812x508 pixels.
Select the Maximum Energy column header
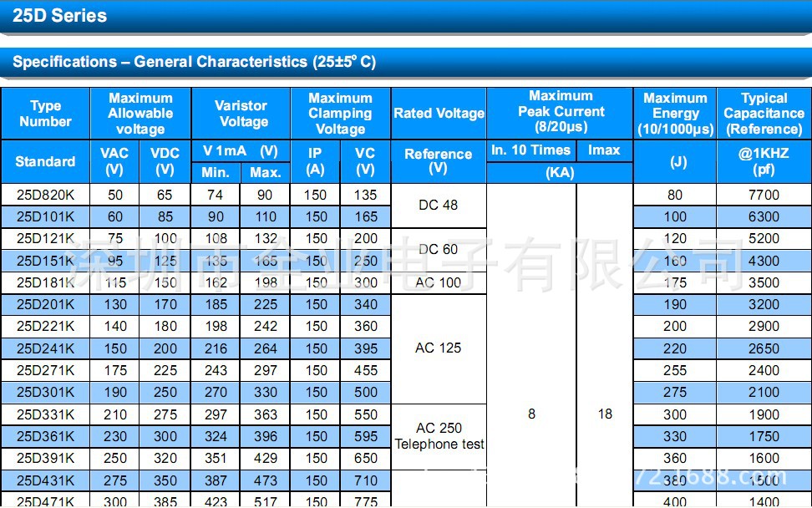click(x=675, y=114)
